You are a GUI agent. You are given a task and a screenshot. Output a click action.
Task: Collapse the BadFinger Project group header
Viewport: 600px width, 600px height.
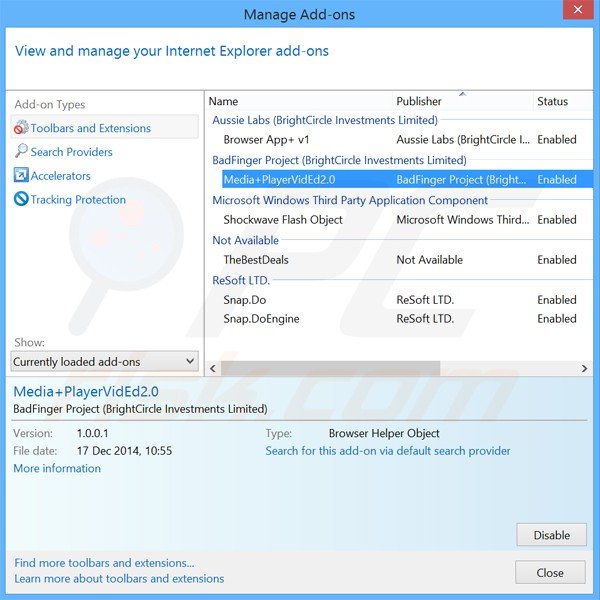pos(339,160)
